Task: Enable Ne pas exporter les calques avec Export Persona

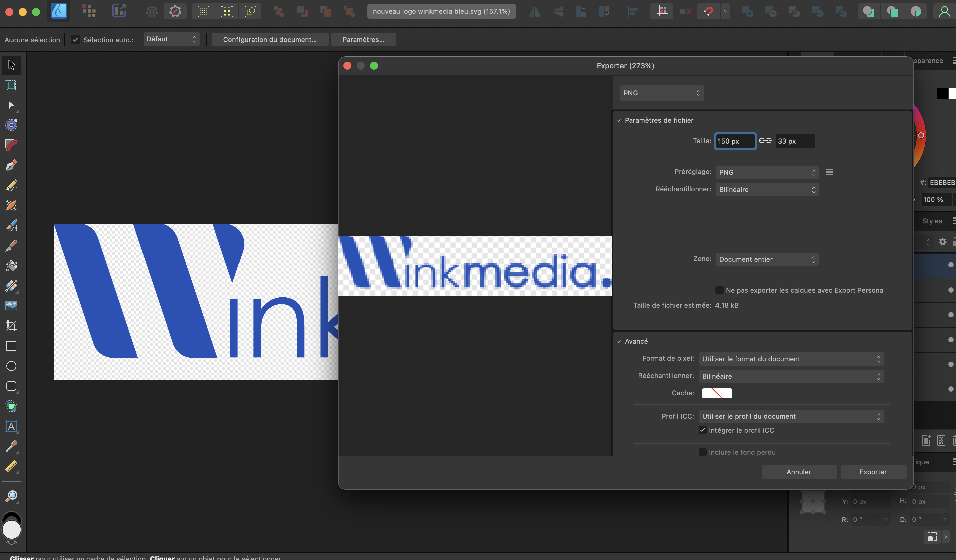Action: point(719,290)
